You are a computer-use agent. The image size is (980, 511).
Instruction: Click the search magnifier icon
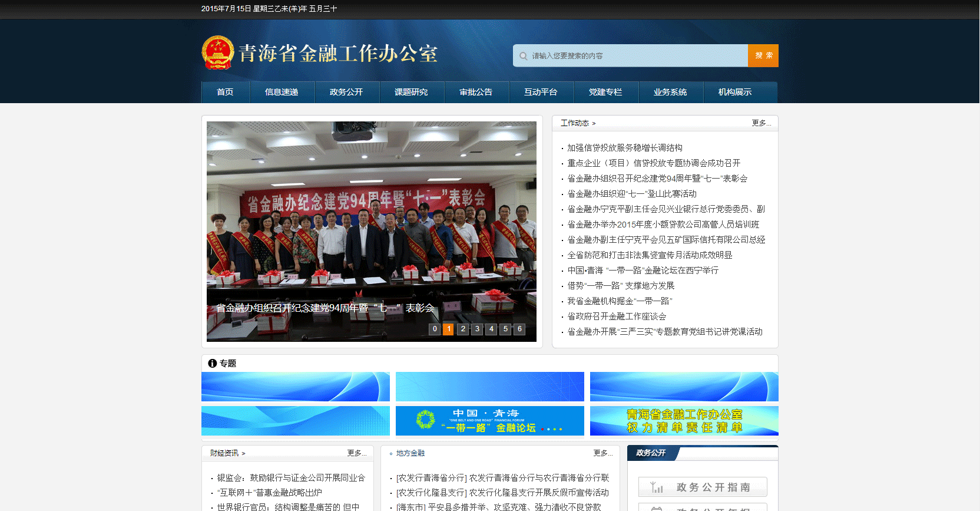click(523, 56)
